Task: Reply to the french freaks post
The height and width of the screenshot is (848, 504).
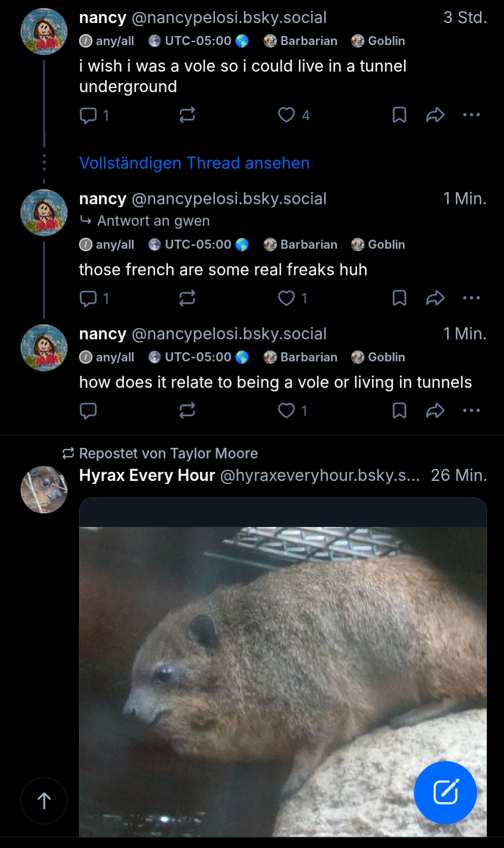Action: 89,299
